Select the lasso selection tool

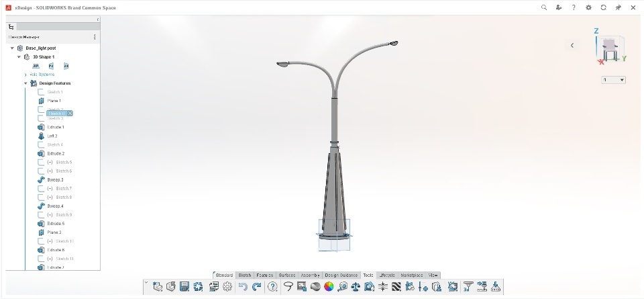pos(288,287)
